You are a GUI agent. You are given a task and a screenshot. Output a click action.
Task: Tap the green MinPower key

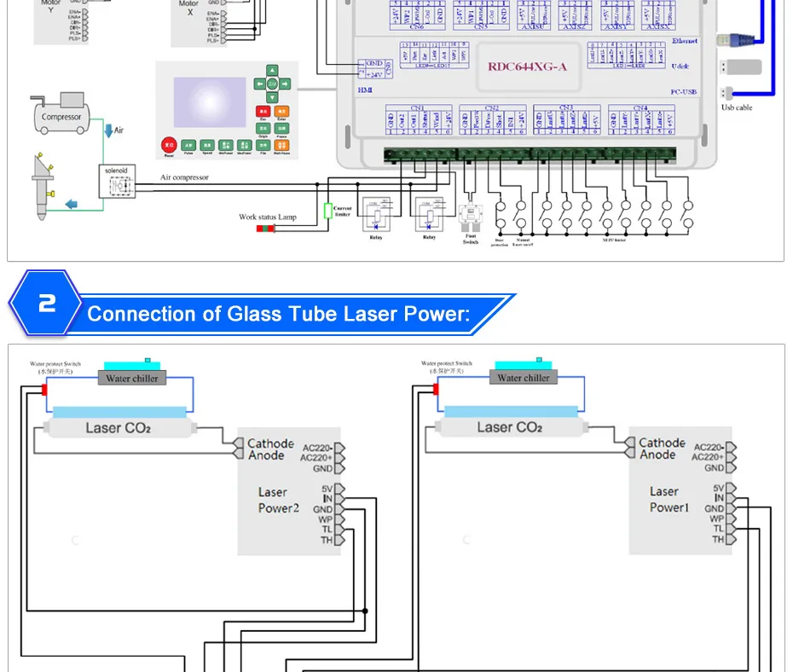[226, 146]
